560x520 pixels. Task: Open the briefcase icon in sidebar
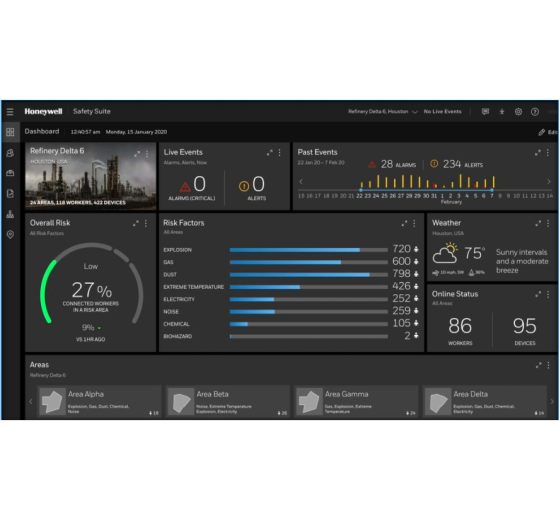(x=10, y=173)
